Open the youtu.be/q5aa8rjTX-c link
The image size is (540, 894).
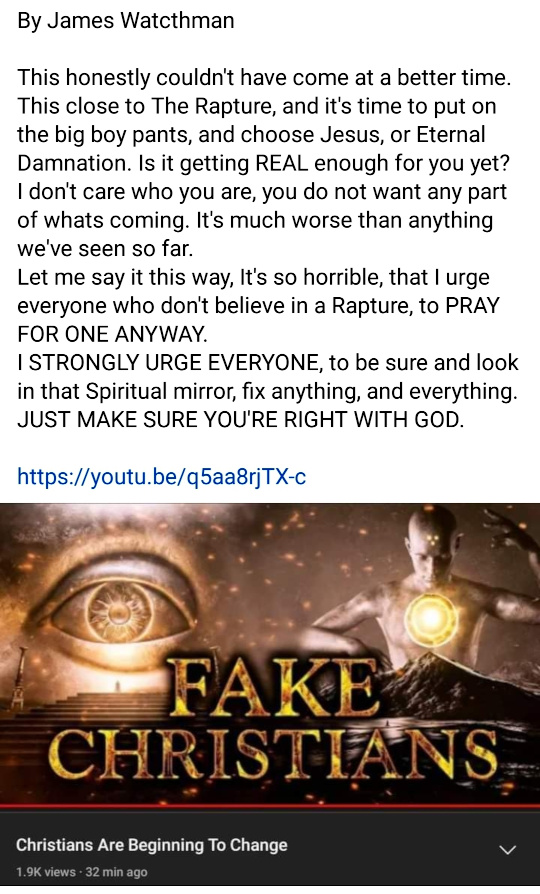coord(162,476)
